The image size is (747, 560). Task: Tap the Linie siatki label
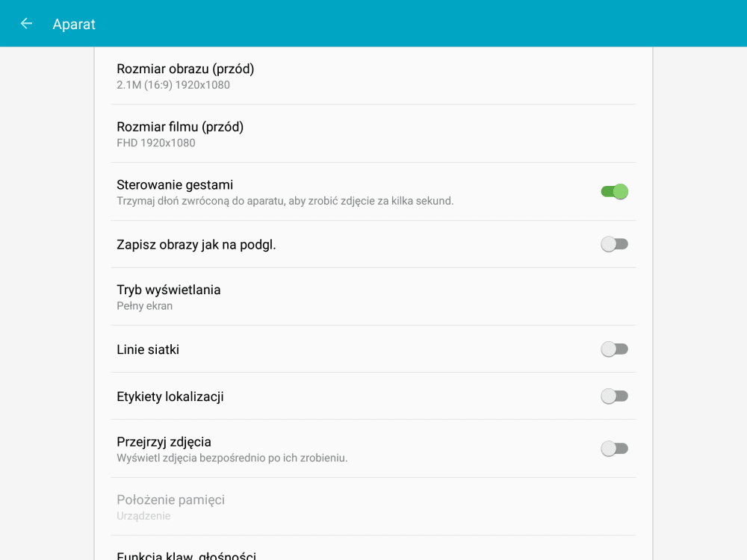(148, 349)
